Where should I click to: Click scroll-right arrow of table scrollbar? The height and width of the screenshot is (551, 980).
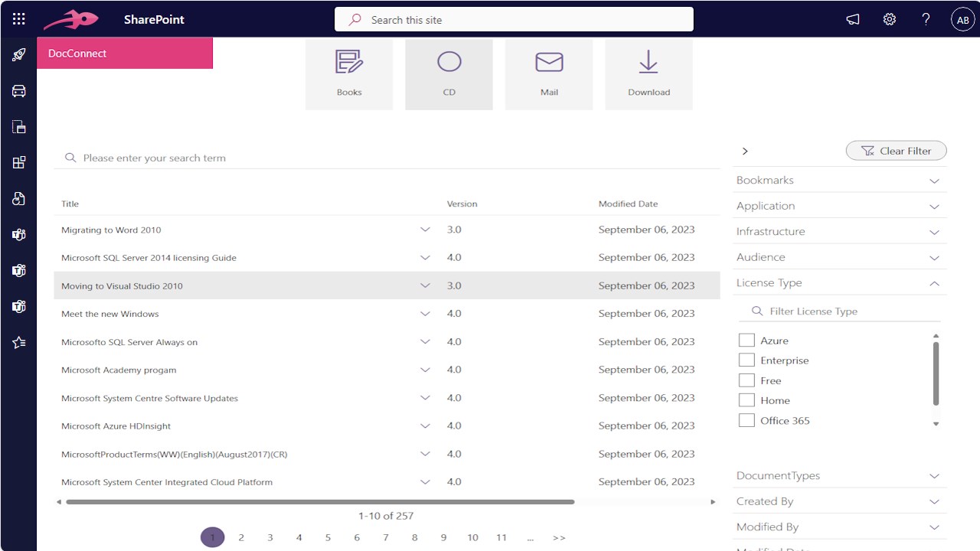pyautogui.click(x=713, y=502)
